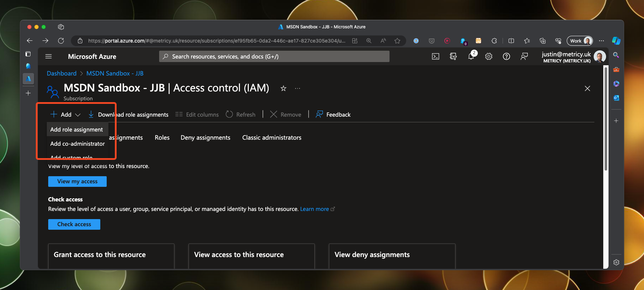Open browser Extensions puzzle icon

click(x=494, y=41)
